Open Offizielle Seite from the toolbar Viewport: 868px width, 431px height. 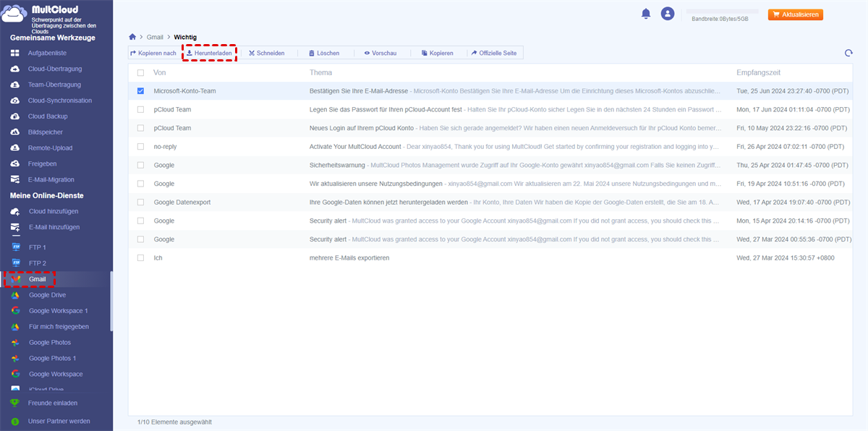coord(493,53)
